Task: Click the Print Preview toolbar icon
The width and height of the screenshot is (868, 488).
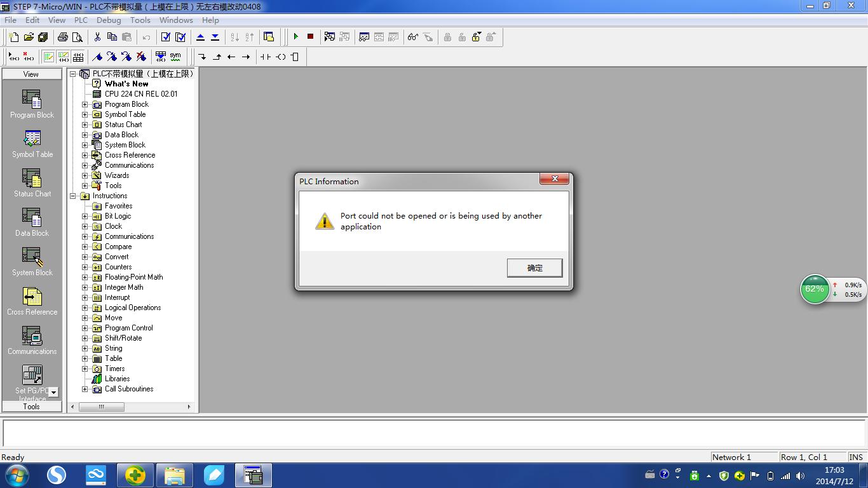Action: click(78, 37)
